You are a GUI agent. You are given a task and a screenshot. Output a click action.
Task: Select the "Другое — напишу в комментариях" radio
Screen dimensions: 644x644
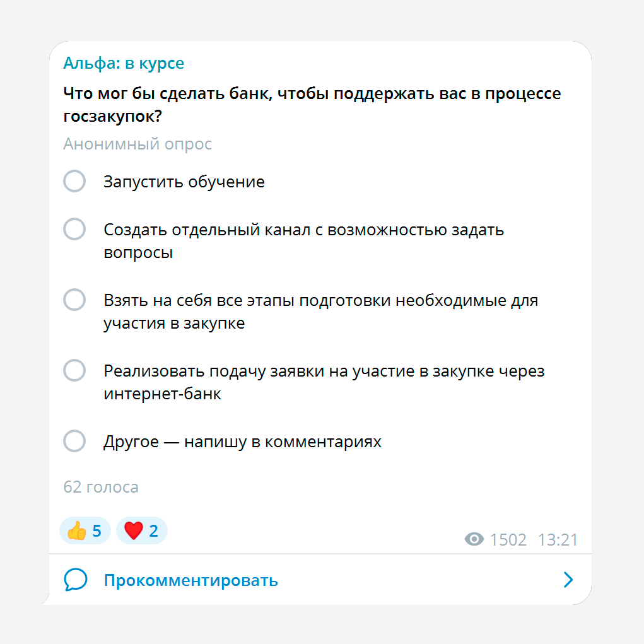(74, 441)
